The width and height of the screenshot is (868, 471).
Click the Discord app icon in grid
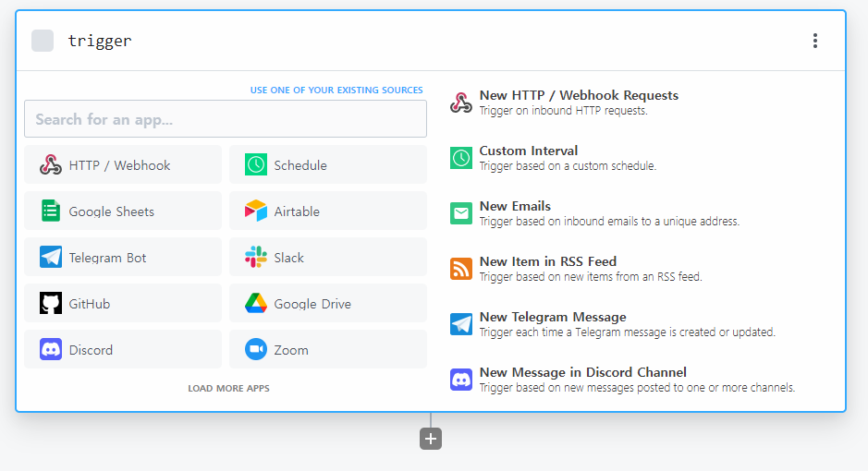pyautogui.click(x=50, y=349)
